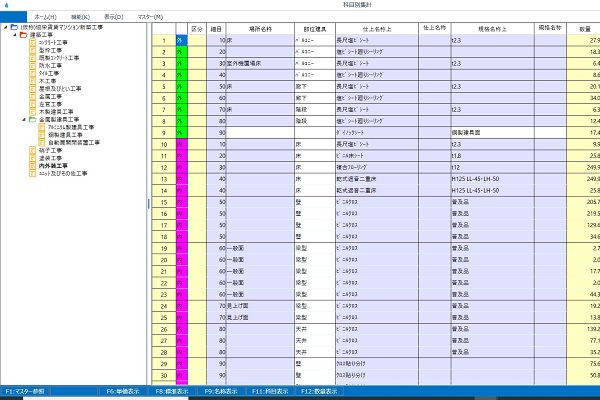Click the F11:科目表示 function key button
The width and height of the screenshot is (600, 400).
(270, 391)
